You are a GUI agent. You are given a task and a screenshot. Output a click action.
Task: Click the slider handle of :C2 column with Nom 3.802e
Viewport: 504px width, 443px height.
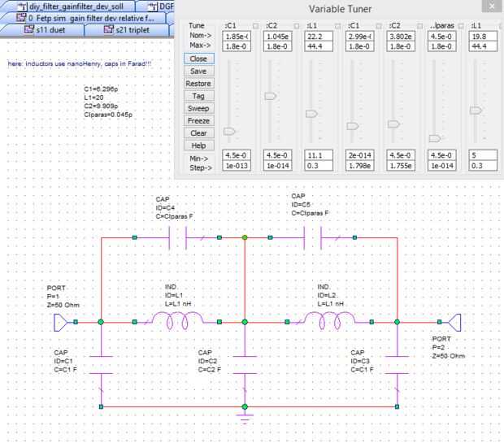(x=393, y=124)
